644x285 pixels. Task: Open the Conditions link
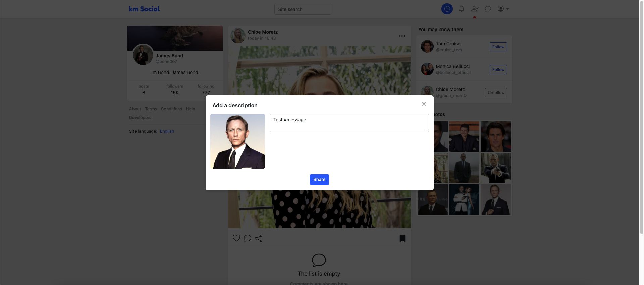(x=171, y=109)
